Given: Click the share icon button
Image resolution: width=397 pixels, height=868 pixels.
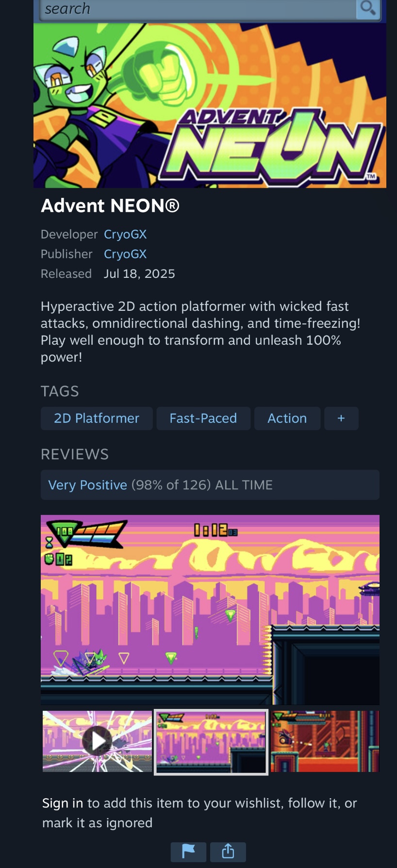Looking at the screenshot, I should [228, 852].
